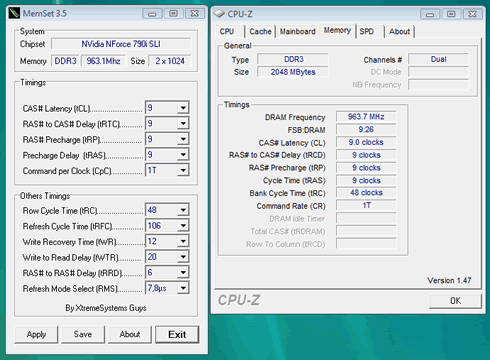Minimize the CPU-Z window
This screenshot has width=490, height=360.
tap(430, 14)
